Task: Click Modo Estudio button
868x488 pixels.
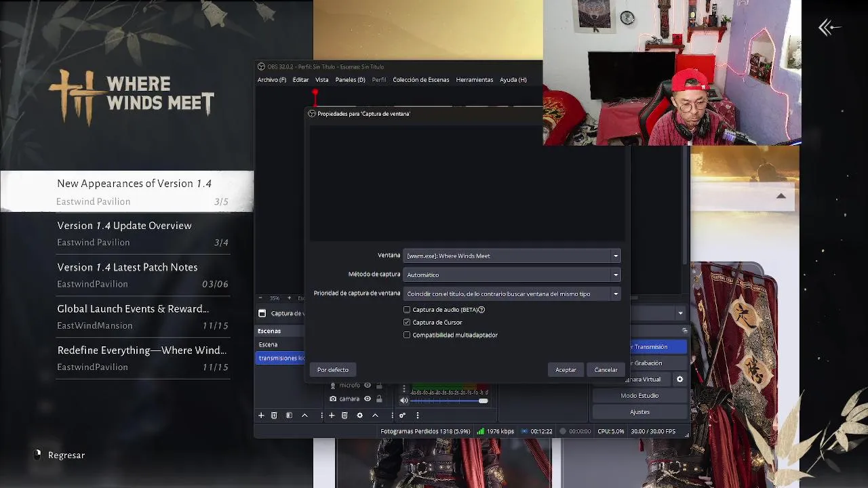Action: point(639,396)
